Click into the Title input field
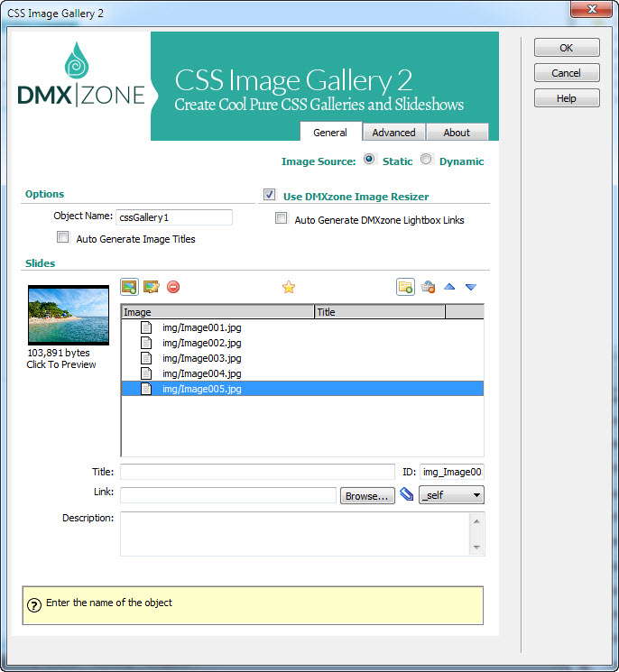 (x=257, y=472)
